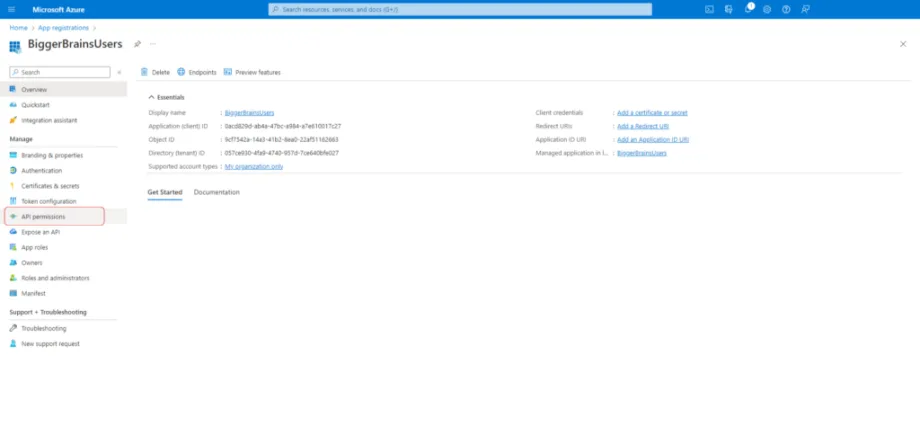The image size is (920, 444).
Task: Switch to the Get Started tab
Action: tap(165, 192)
